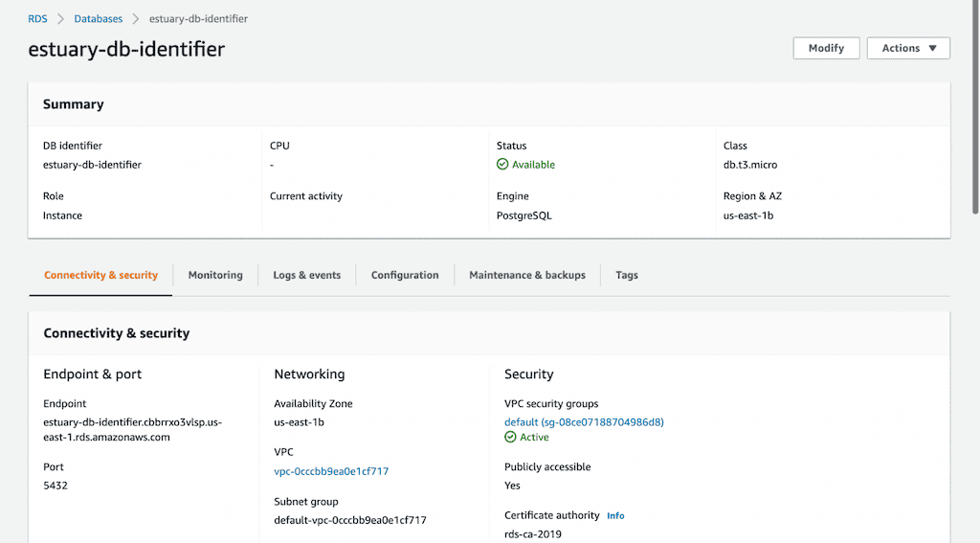980x543 pixels.
Task: Click the port value 5432
Action: pos(56,486)
